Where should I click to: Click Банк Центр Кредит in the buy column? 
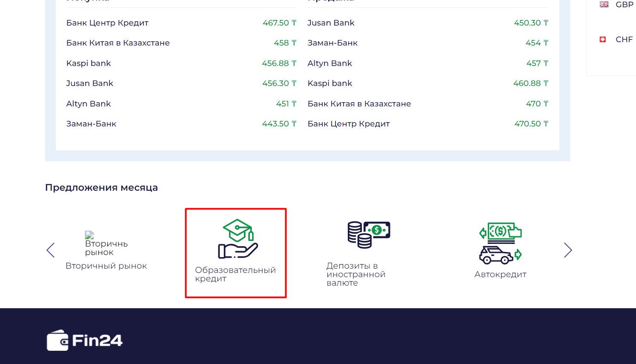(x=107, y=23)
